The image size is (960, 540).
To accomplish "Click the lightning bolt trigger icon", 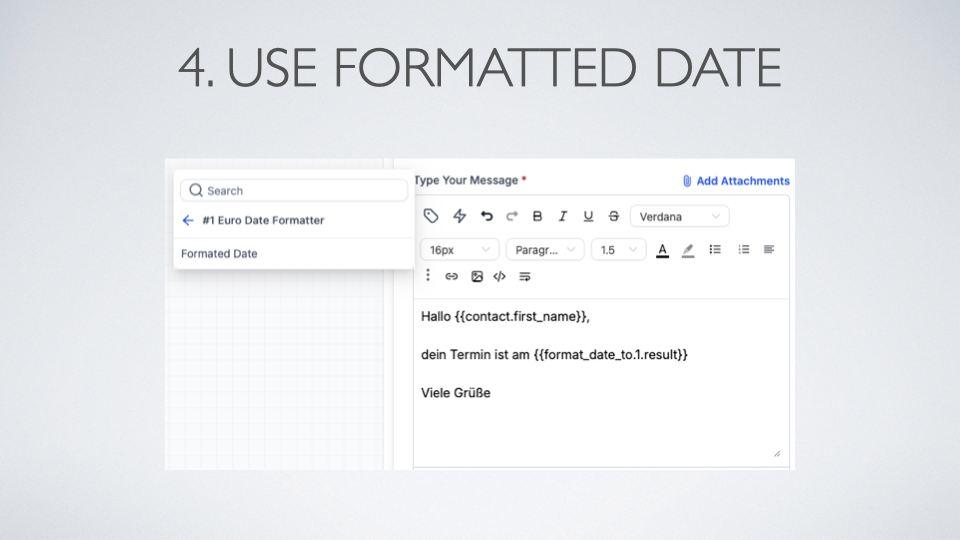I will [x=460, y=216].
